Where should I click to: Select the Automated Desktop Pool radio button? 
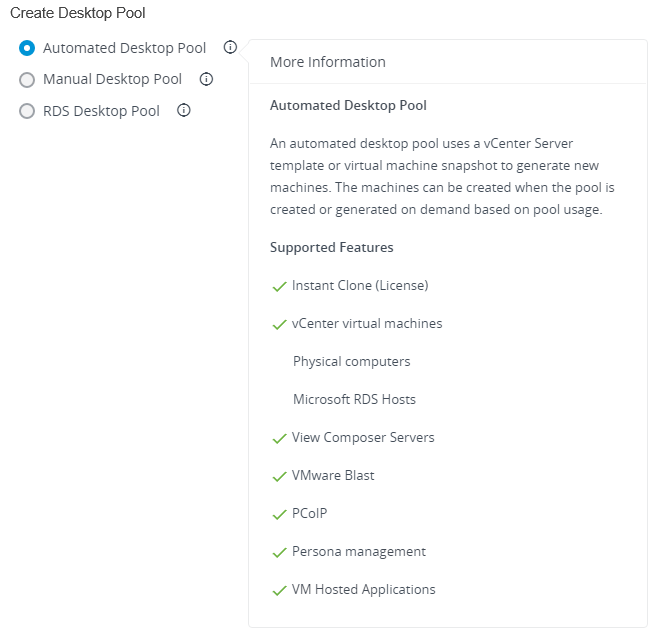(27, 48)
